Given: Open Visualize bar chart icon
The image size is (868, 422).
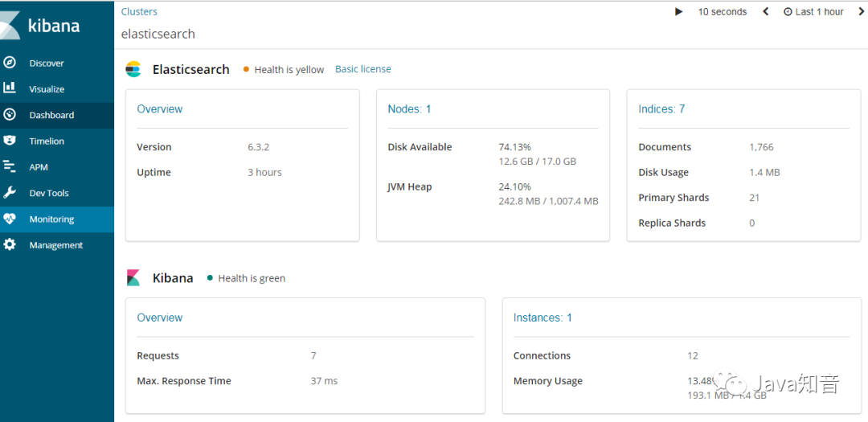Looking at the screenshot, I should [x=10, y=88].
